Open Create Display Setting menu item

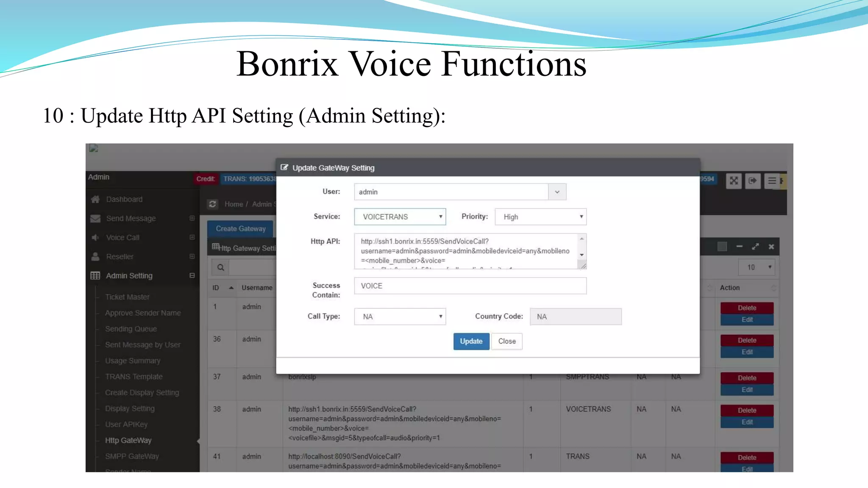(142, 393)
